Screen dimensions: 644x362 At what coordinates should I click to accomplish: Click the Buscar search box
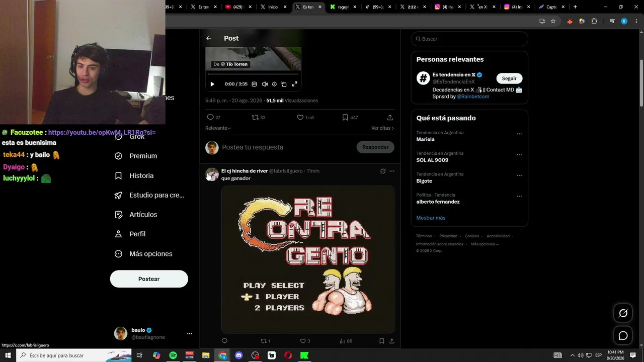click(469, 39)
